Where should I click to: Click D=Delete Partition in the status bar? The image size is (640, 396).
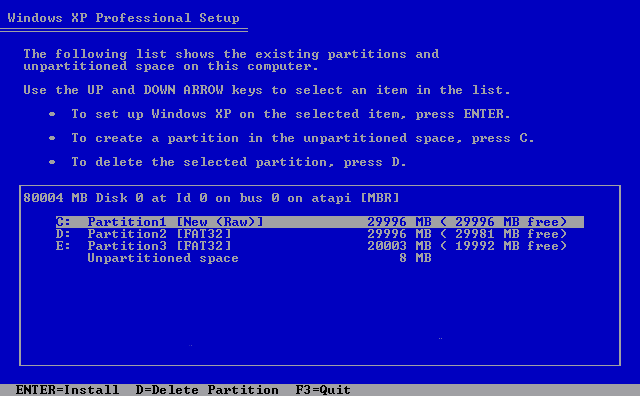[207, 390]
